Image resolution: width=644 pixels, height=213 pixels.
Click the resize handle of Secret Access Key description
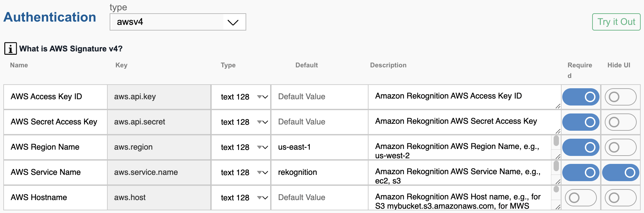pos(558,131)
